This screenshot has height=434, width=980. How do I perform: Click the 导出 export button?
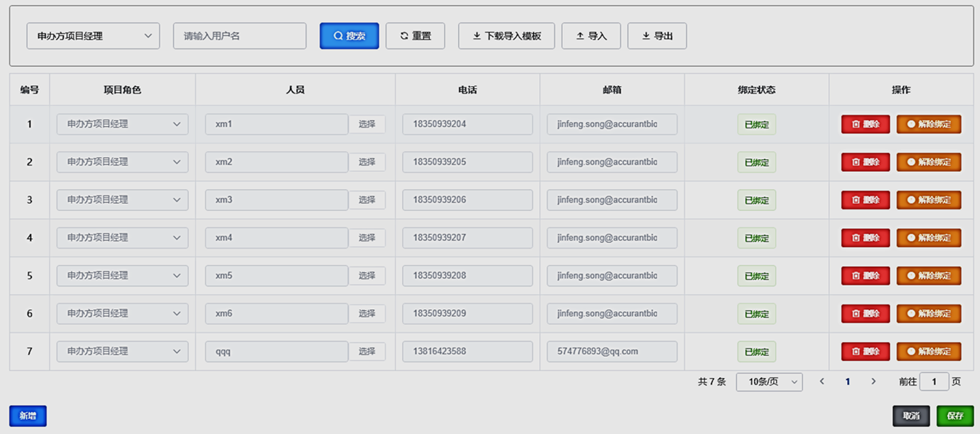(657, 36)
